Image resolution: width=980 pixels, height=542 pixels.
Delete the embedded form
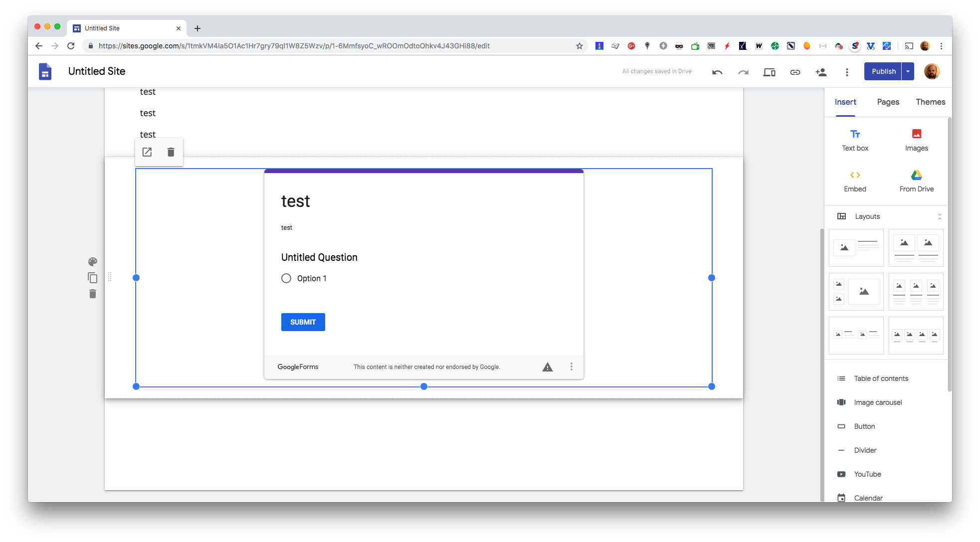(x=171, y=152)
